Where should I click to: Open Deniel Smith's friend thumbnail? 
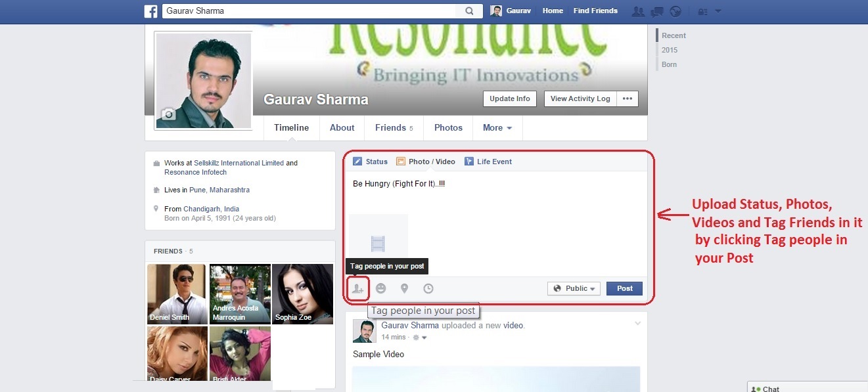pyautogui.click(x=177, y=294)
